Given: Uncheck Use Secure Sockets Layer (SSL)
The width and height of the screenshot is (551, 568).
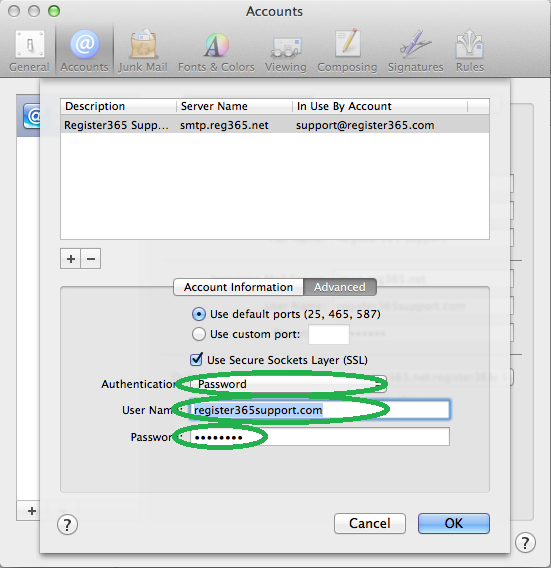Looking at the screenshot, I should click(x=196, y=359).
